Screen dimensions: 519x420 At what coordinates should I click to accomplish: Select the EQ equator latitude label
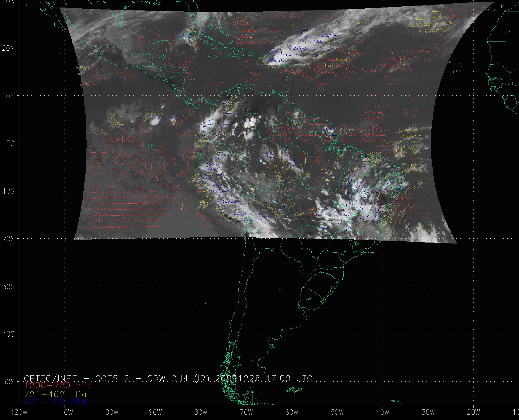point(10,144)
